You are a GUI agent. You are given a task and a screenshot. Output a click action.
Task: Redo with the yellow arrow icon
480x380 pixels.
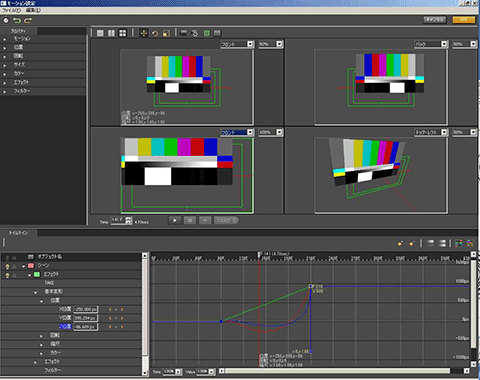coord(28,21)
